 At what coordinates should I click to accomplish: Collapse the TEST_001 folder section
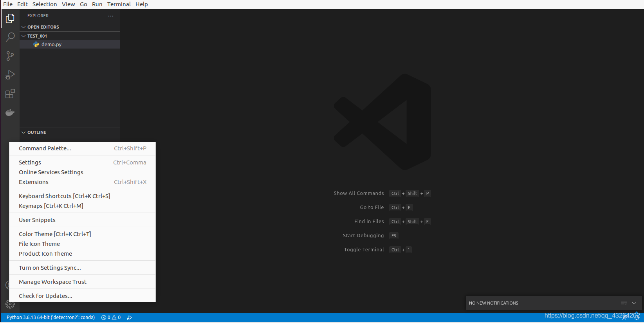coord(70,36)
